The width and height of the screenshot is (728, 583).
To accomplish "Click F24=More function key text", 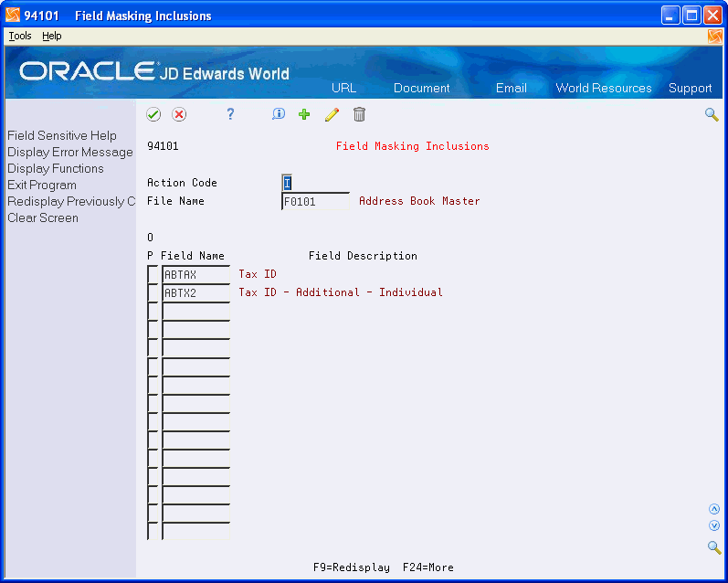I will point(428,567).
